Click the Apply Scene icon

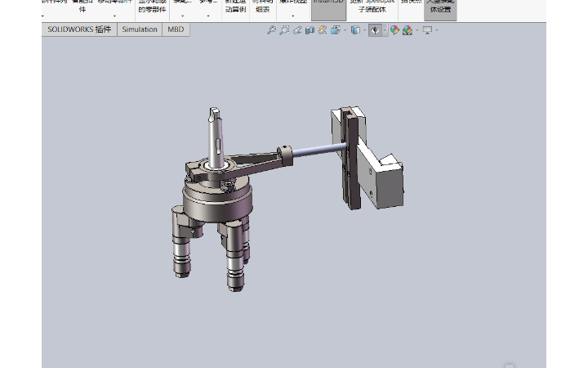[408, 30]
